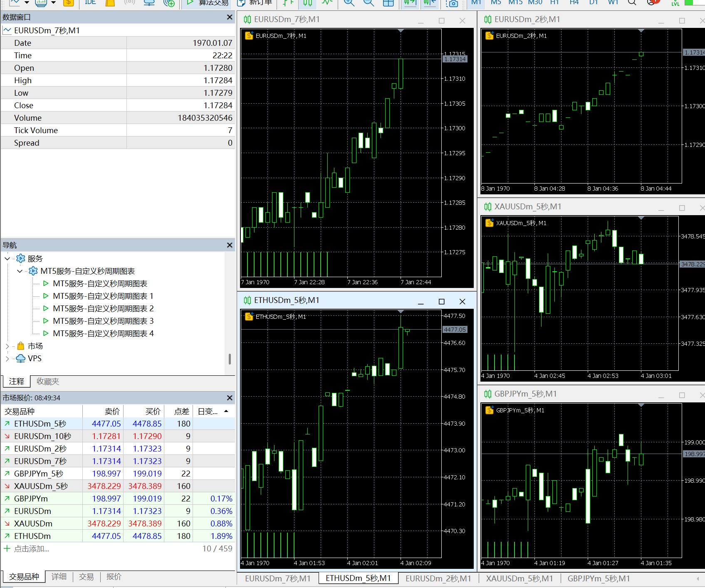705x588 pixels.
Task: Click the VPS cloud server toolbar icon
Action: (149, 3)
